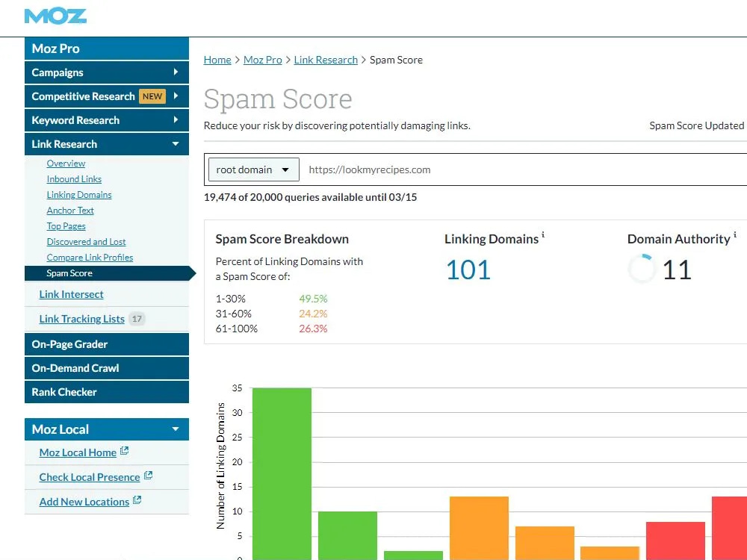Click the Domain Authority circular gauge

click(x=642, y=269)
